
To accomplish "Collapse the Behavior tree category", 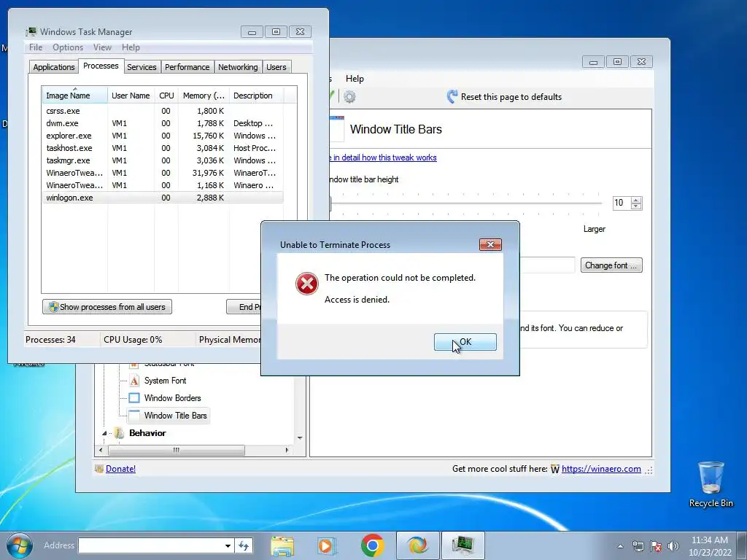I will point(104,433).
